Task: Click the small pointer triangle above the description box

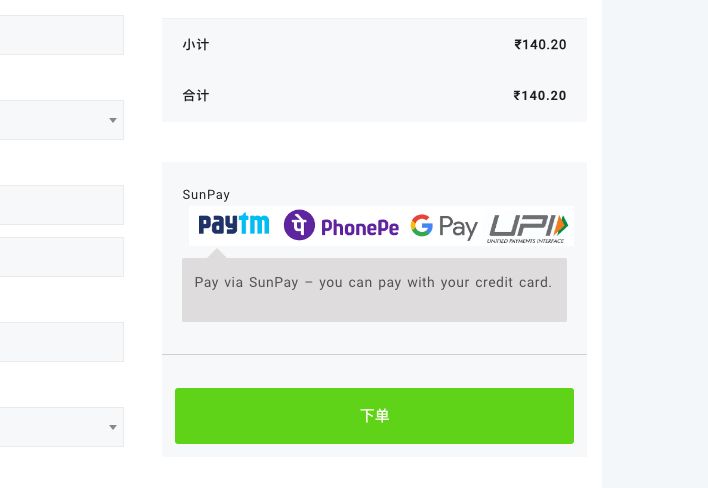Action: coord(217,253)
